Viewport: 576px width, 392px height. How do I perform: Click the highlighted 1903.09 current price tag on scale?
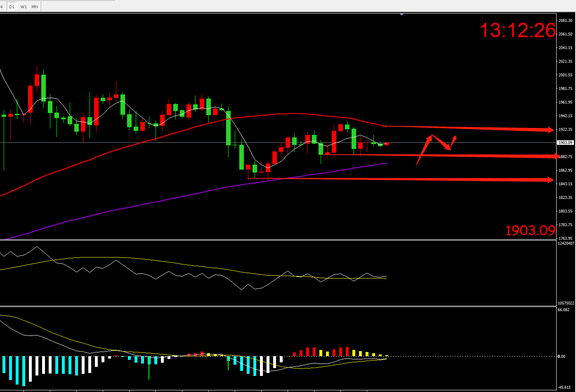click(565, 143)
